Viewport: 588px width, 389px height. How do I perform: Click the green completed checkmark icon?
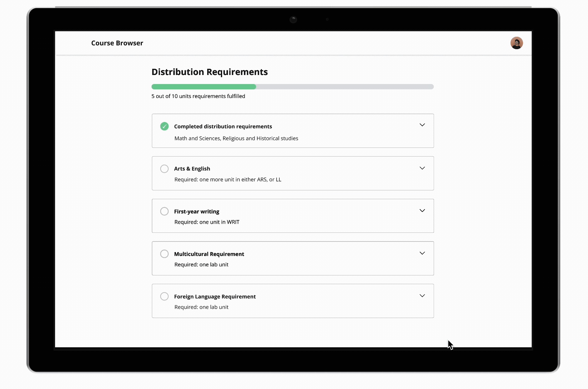coord(164,126)
